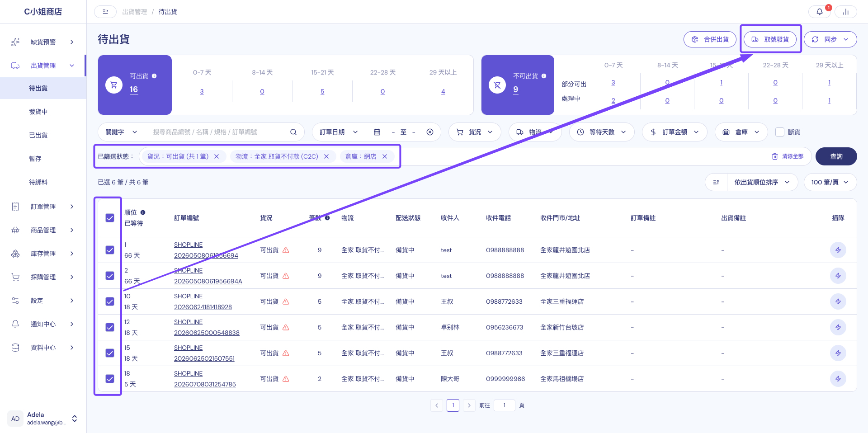Click the info icon next to 可出貨
Viewport: 868px width, 433px height.
click(154, 76)
